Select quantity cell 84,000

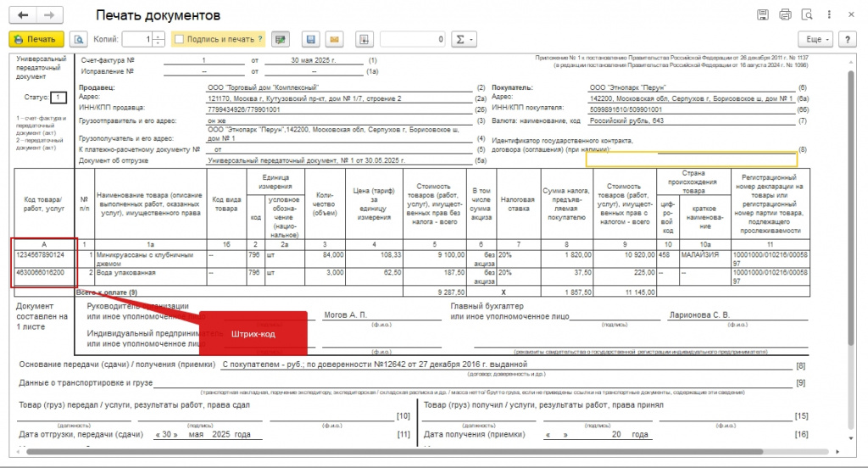tap(325, 259)
